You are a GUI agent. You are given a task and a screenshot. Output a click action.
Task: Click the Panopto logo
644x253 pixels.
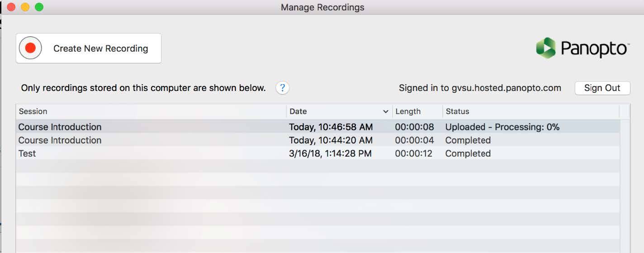tap(582, 48)
